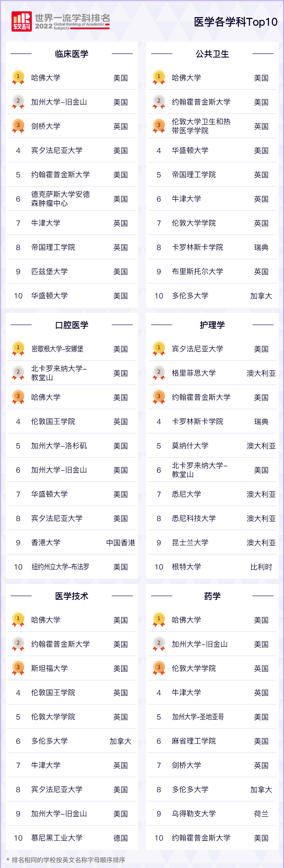
Task: Select the gold medal next to 密歇根大学-安娜堡
Action: coord(18,348)
